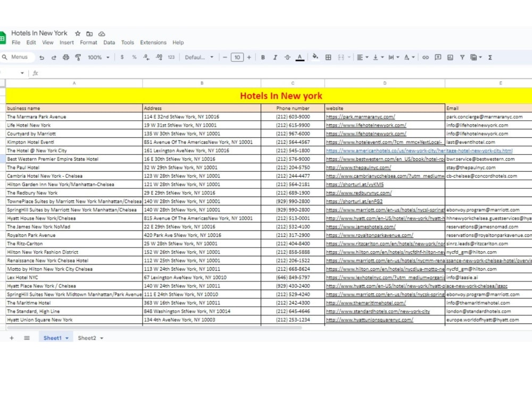Insert a comment with the comment icon
Image resolution: width=532 pixels, height=399 pixels.
click(438, 57)
